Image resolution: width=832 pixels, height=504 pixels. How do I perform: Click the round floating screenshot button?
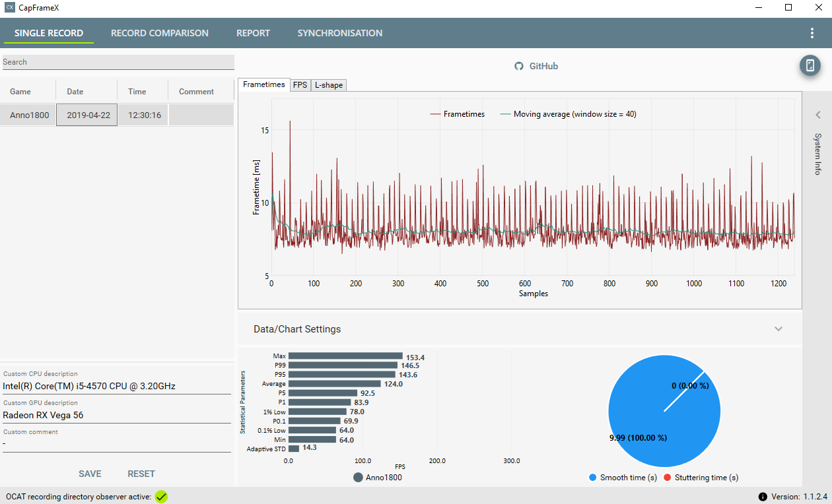click(x=810, y=65)
